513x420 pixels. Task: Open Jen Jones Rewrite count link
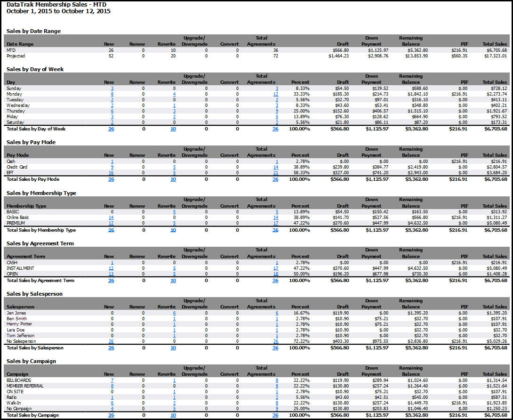click(x=174, y=313)
